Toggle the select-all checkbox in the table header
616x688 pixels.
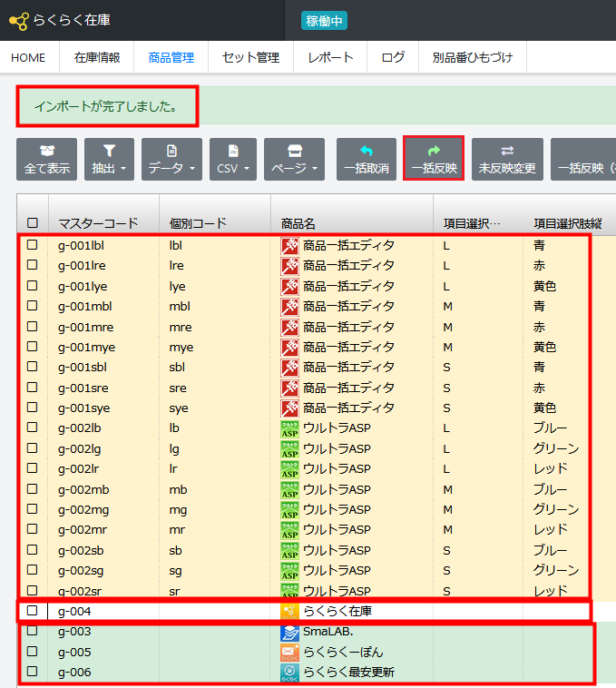pos(33,223)
